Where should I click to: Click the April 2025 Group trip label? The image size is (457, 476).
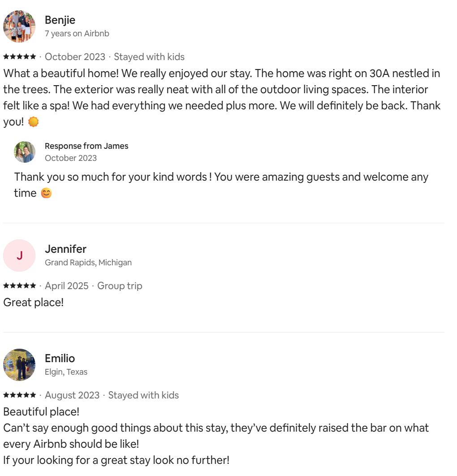94,286
